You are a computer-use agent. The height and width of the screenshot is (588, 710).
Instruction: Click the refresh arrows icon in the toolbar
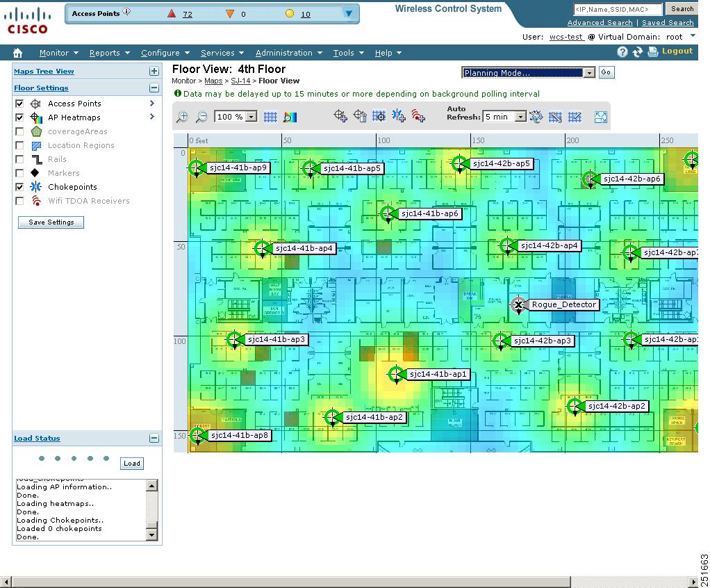pos(536,117)
